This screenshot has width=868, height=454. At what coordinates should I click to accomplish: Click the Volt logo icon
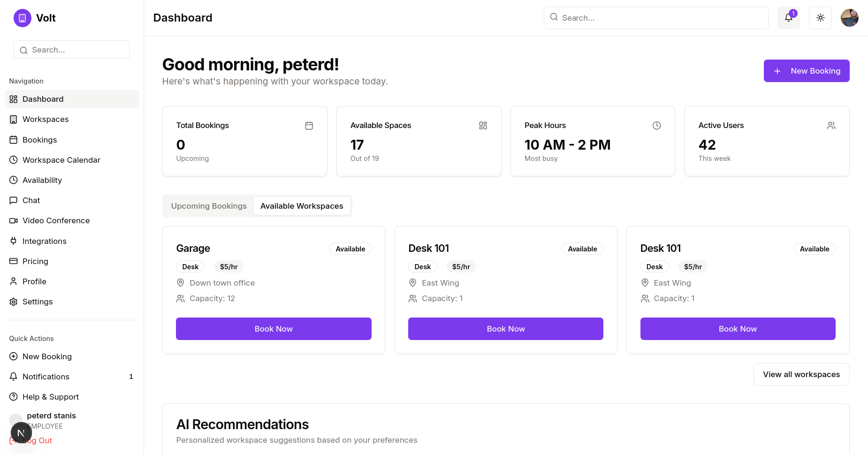pyautogui.click(x=22, y=18)
